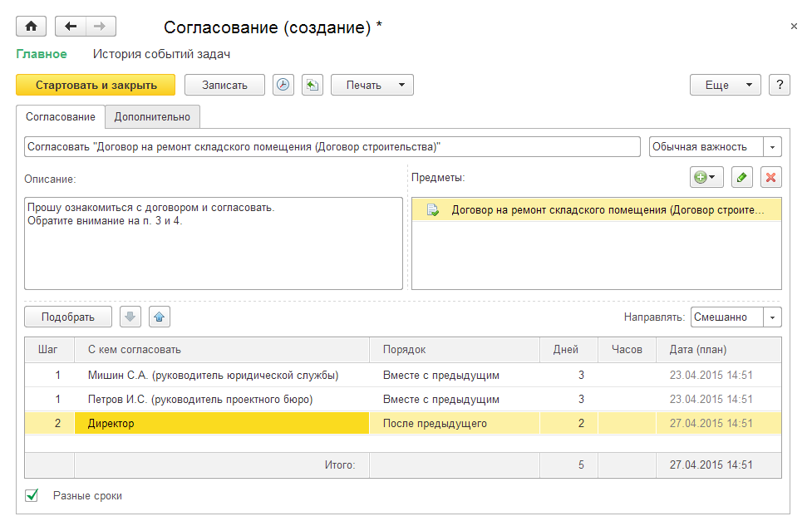The width and height of the screenshot is (812, 526).
Task: Click the Обычная важность value field
Action: point(706,147)
